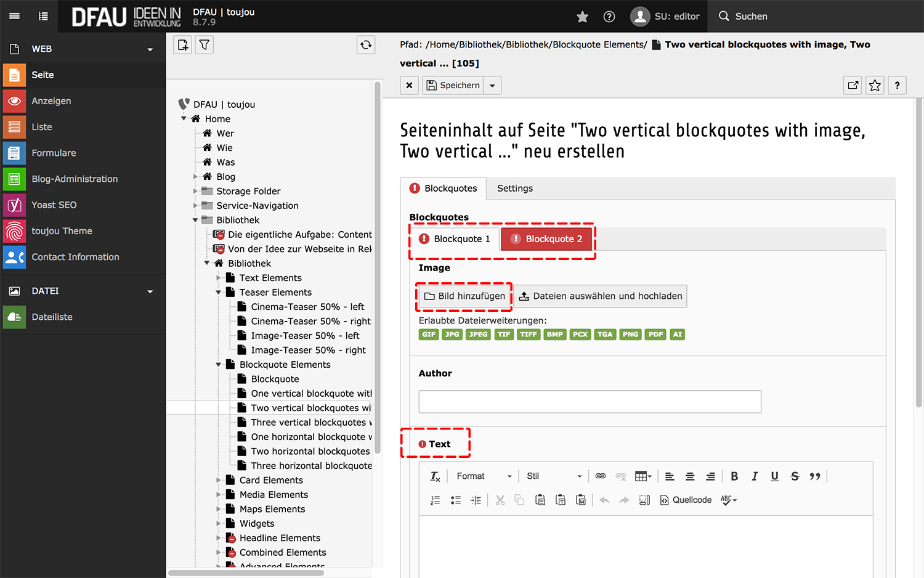Open the Stil dropdown in editor
924x578 pixels.
coord(553,476)
